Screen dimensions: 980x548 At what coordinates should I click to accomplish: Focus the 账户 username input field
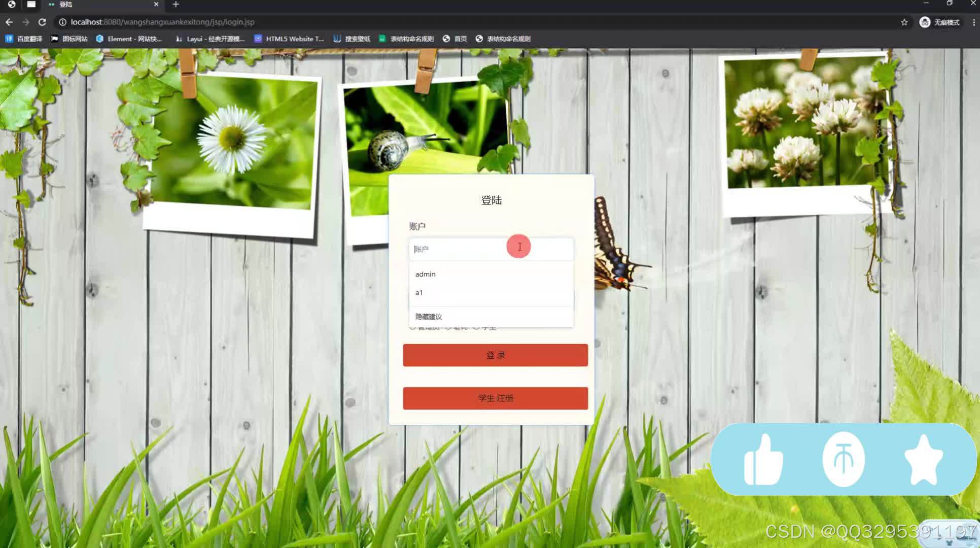(491, 249)
